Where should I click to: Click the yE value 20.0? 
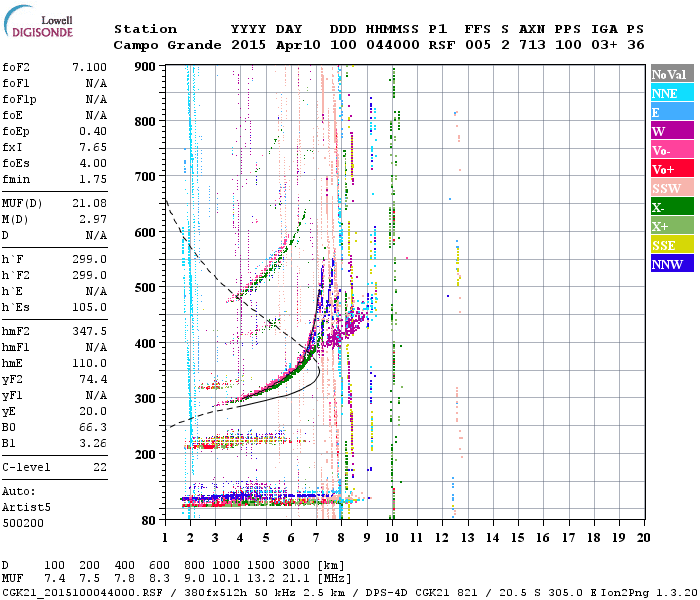click(x=93, y=411)
